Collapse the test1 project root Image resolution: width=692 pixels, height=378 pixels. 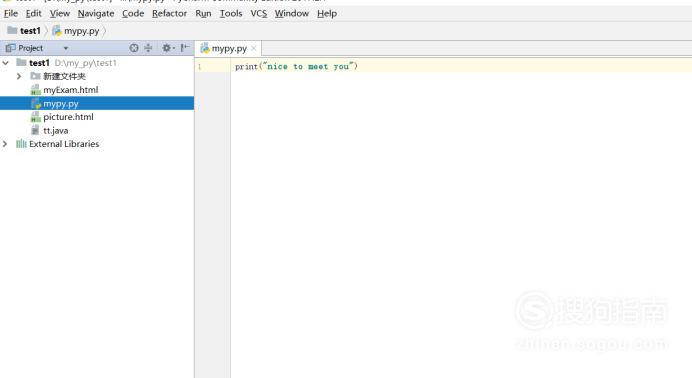[6, 63]
